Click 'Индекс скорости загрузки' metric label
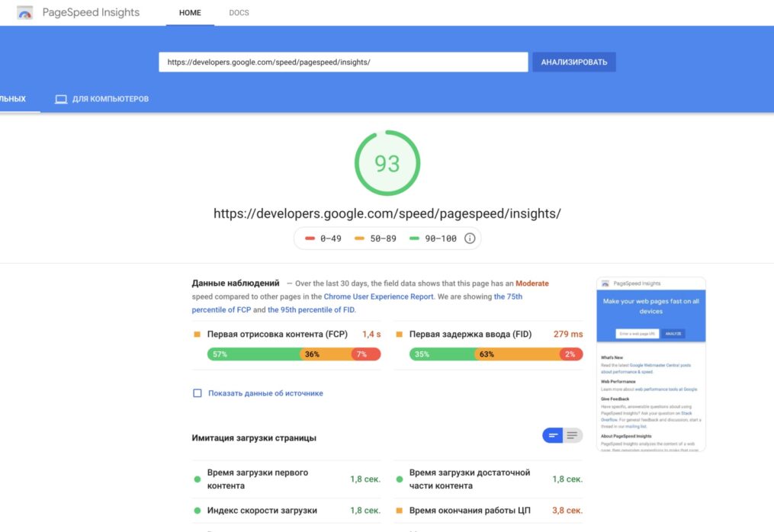This screenshot has height=532, width=774. [262, 511]
